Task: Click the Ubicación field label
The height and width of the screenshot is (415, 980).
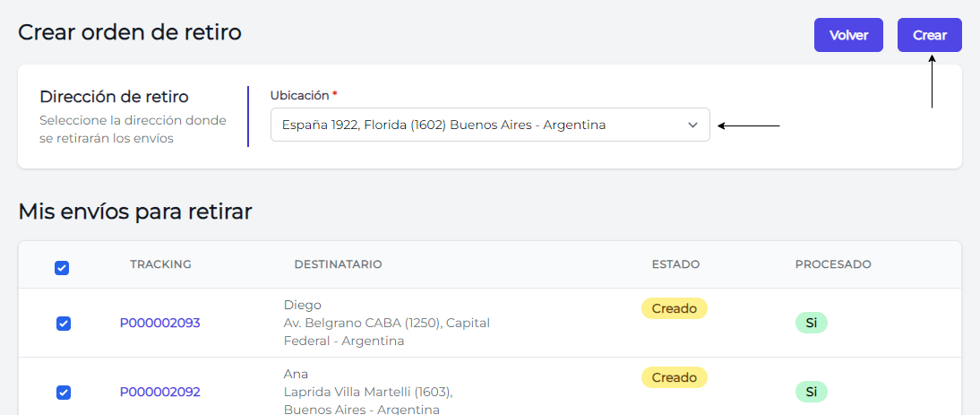Action: coord(300,95)
